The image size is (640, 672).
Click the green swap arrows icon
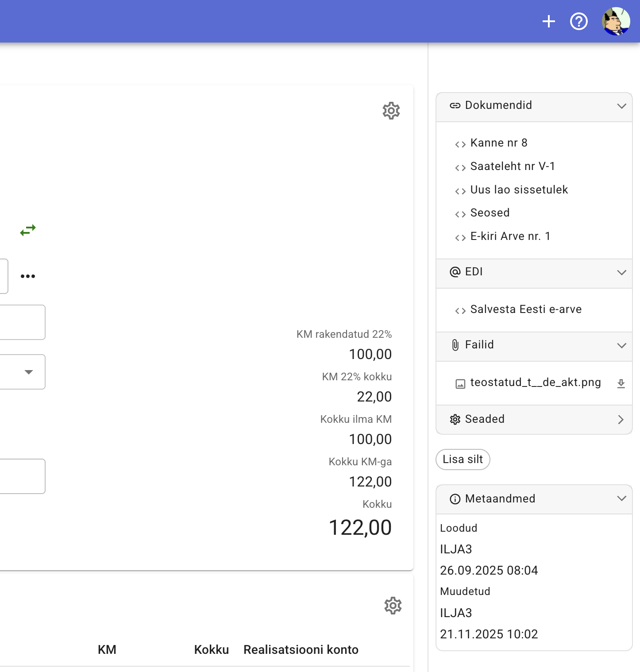click(x=28, y=230)
